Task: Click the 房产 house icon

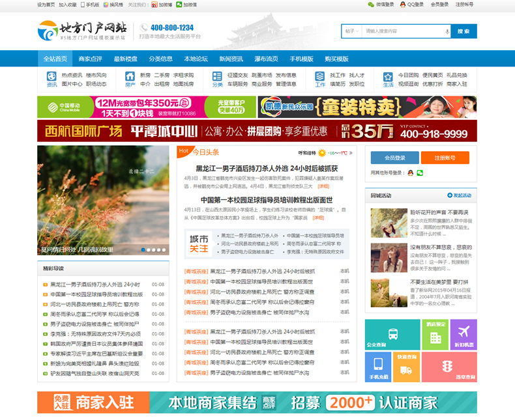Action: 130,76
